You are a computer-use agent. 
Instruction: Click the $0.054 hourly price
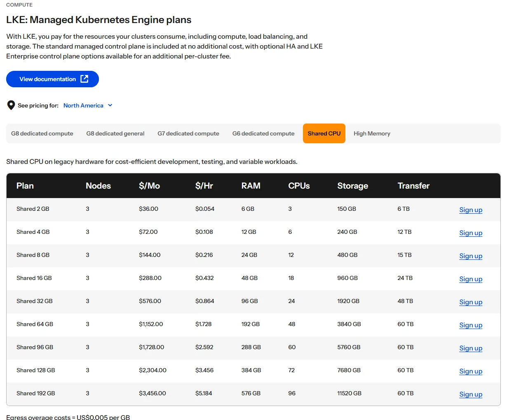(205, 209)
